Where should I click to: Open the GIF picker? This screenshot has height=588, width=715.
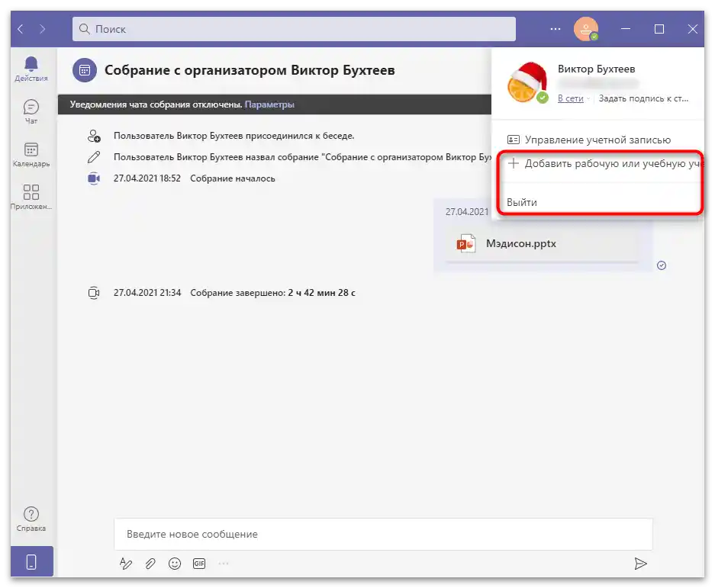click(199, 564)
